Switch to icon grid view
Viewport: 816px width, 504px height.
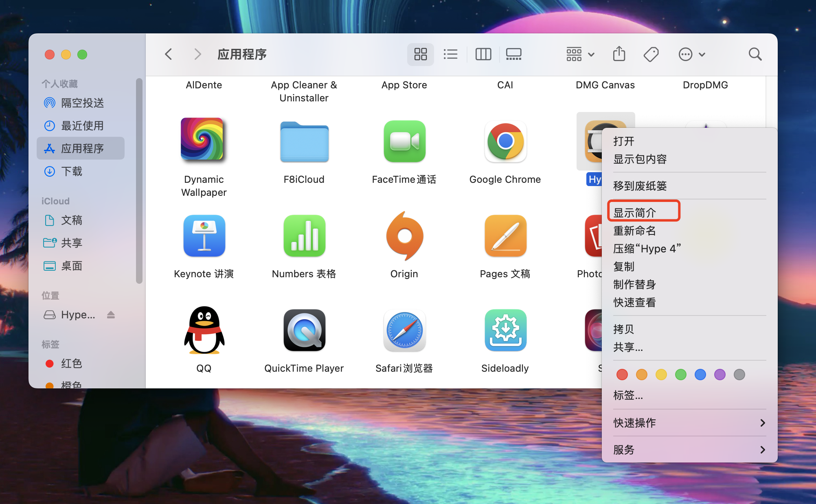tap(420, 54)
